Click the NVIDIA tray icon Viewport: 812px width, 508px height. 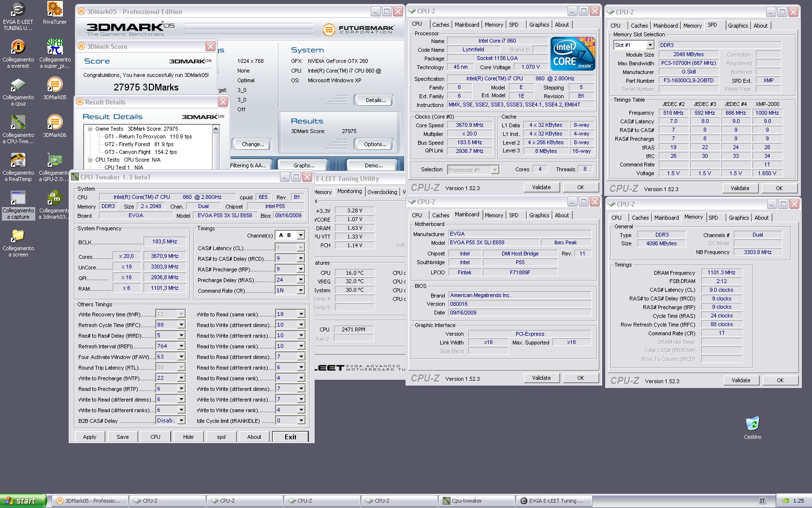point(785,501)
